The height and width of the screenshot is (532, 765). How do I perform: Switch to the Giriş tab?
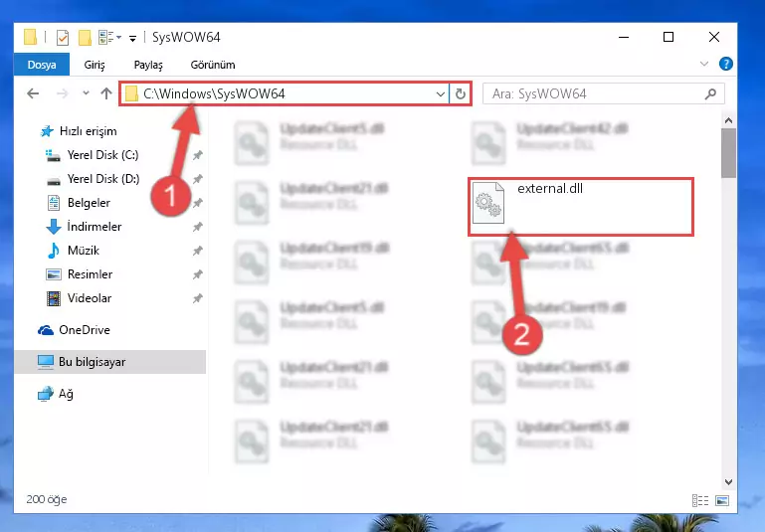pyautogui.click(x=95, y=65)
